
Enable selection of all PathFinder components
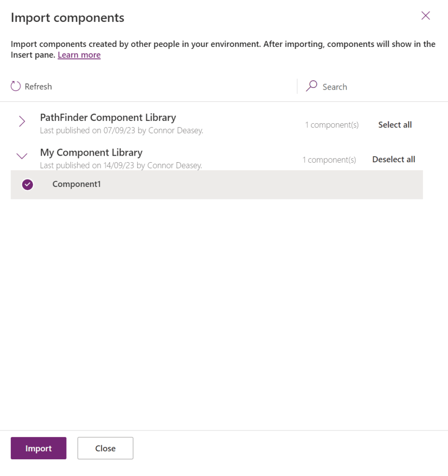395,125
